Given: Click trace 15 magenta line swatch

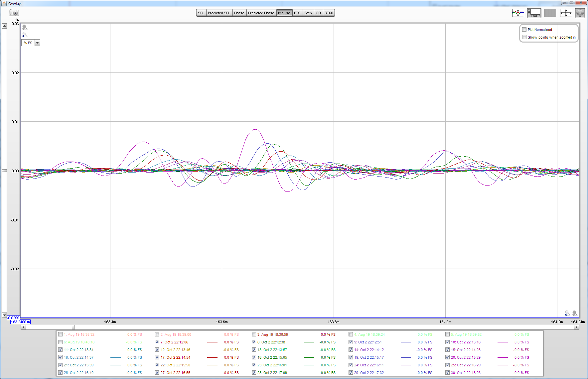Looking at the screenshot, I should pyautogui.click(x=503, y=350).
